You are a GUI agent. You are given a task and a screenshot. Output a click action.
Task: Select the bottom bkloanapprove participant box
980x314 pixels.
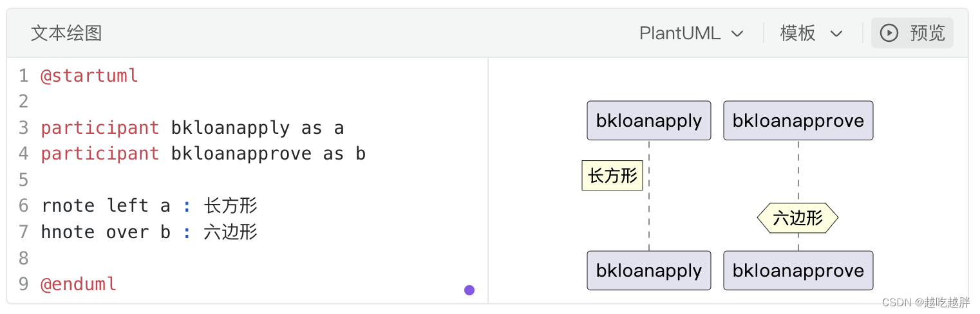(798, 270)
